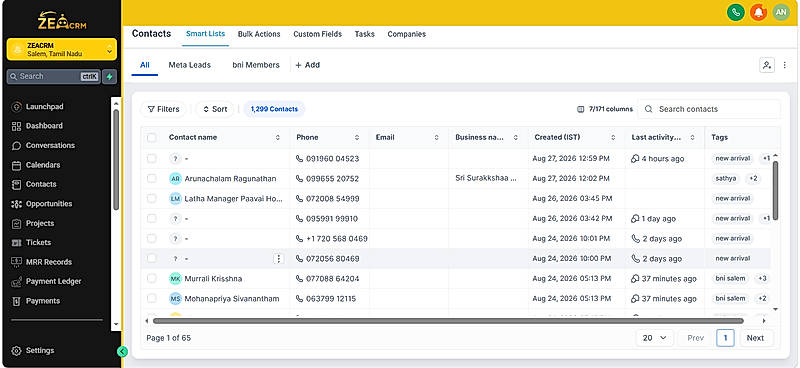Tick the select-all header checkbox

point(152,137)
